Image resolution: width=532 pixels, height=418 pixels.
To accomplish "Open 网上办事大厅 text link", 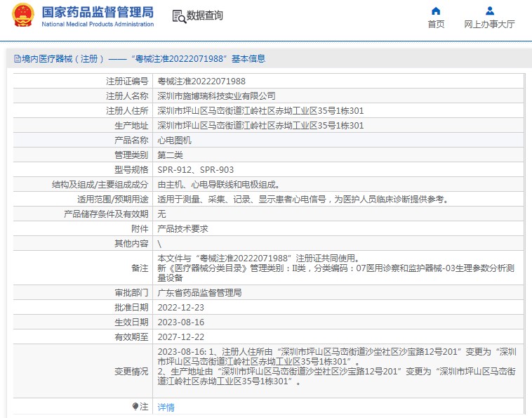I will tap(490, 25).
